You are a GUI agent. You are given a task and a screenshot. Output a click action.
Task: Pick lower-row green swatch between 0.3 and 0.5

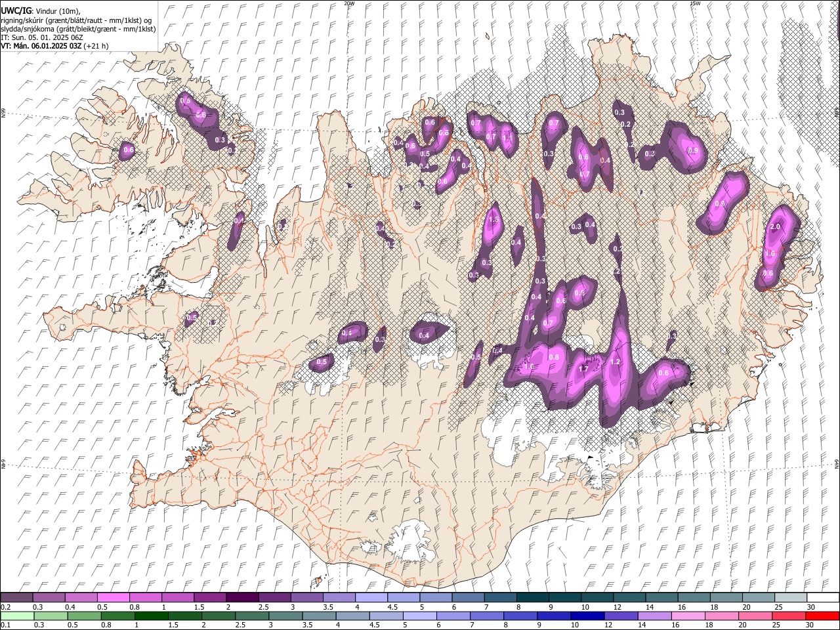tap(51, 616)
